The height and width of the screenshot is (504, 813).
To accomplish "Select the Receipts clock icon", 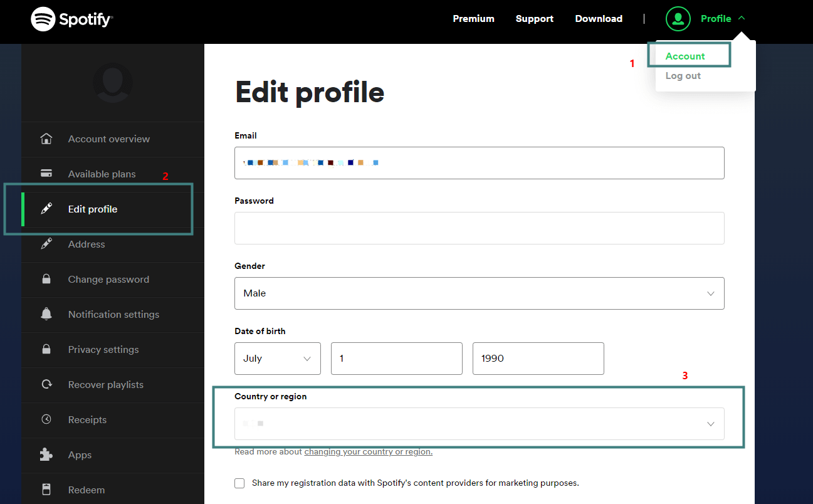I will pyautogui.click(x=46, y=419).
